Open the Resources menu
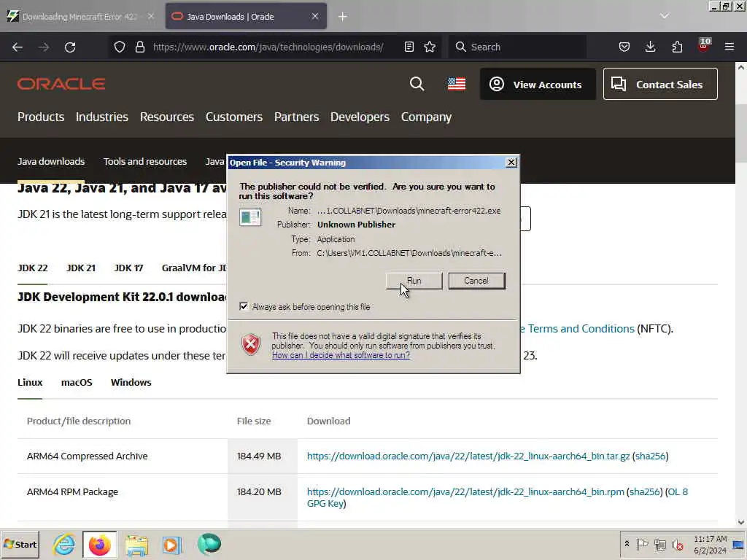The image size is (747, 560). click(x=167, y=117)
